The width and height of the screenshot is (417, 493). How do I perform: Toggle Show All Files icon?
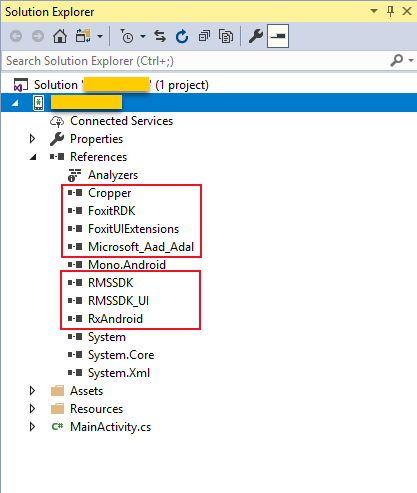(x=226, y=36)
